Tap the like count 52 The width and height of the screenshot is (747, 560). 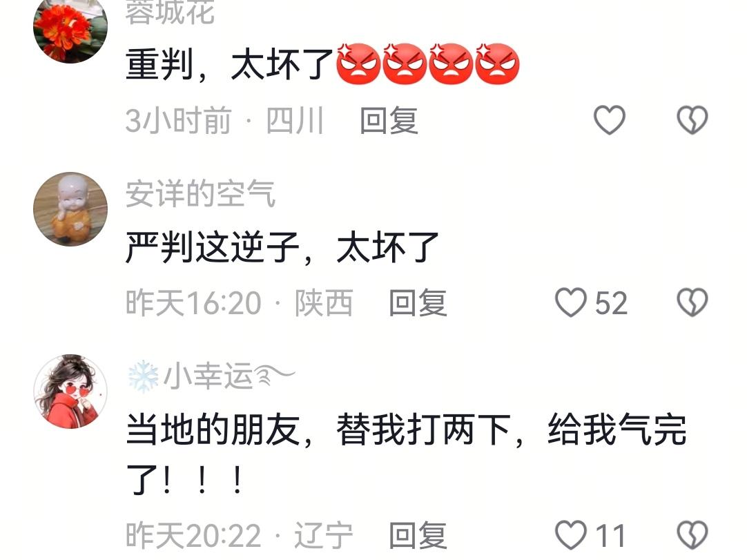click(611, 302)
